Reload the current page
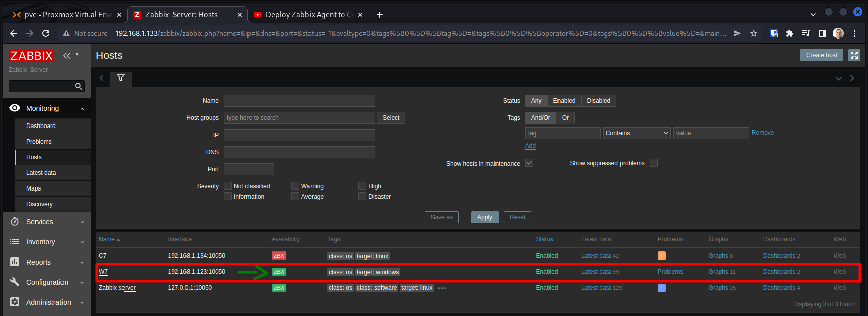 pyautogui.click(x=46, y=33)
